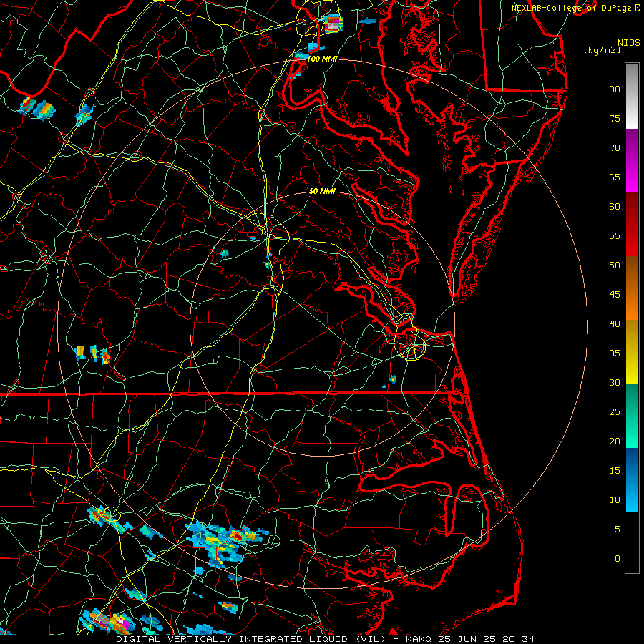Pick the magenta-purple legend segment
This screenshot has width=644, height=644.
pos(632,161)
